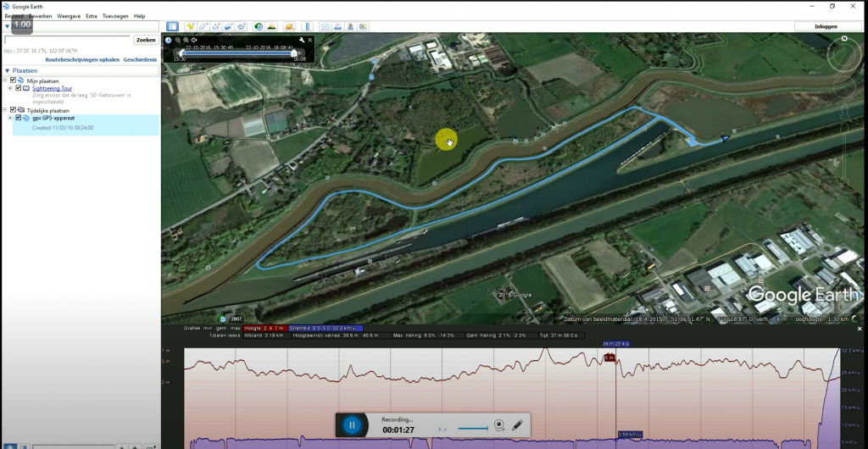Click the north compass navigation ring

844,55
